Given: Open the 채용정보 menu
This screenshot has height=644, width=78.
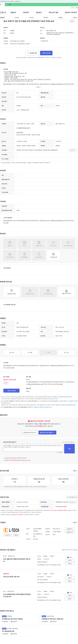Looking at the screenshot, I should [13, 12].
